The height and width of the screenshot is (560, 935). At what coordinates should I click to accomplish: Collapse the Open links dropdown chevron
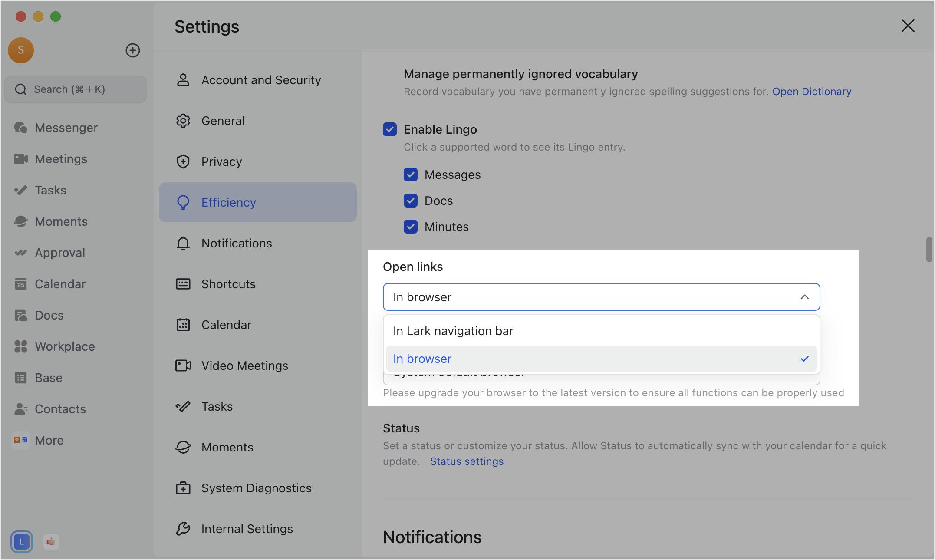804,297
